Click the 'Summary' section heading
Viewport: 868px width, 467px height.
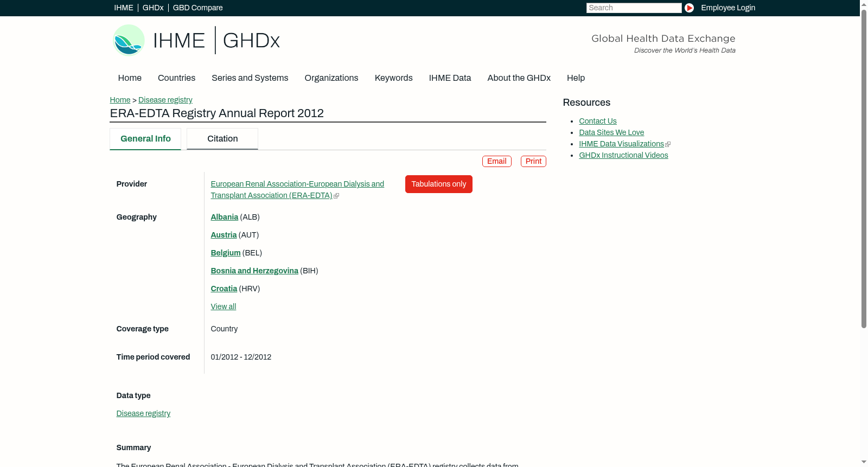click(133, 447)
